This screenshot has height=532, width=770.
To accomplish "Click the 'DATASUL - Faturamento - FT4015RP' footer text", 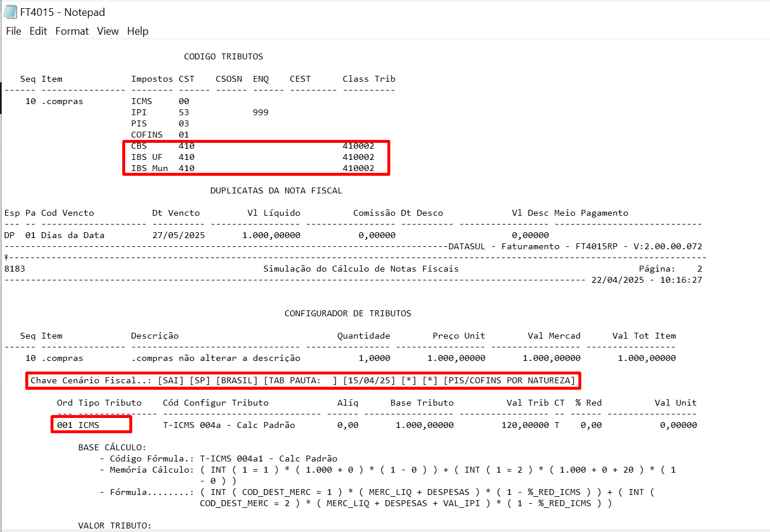I will 533,246.
